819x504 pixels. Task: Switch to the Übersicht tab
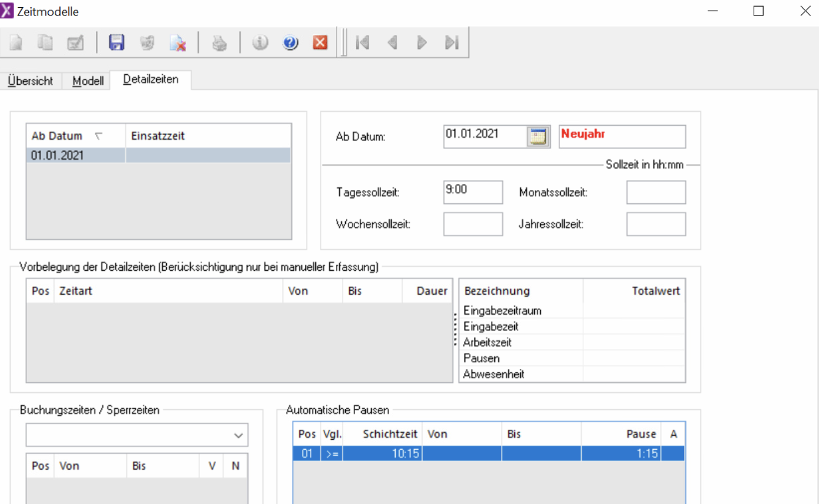point(30,81)
